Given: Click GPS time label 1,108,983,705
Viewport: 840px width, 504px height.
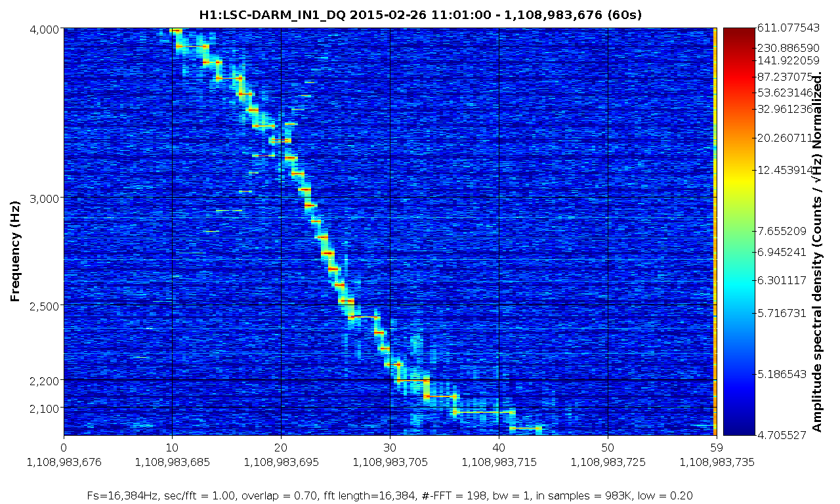Looking at the screenshot, I should [x=390, y=462].
